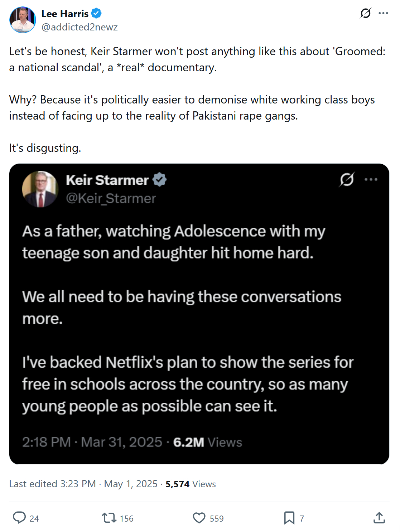The image size is (400, 532).
Task: Like the post with heart icon
Action: 199,518
